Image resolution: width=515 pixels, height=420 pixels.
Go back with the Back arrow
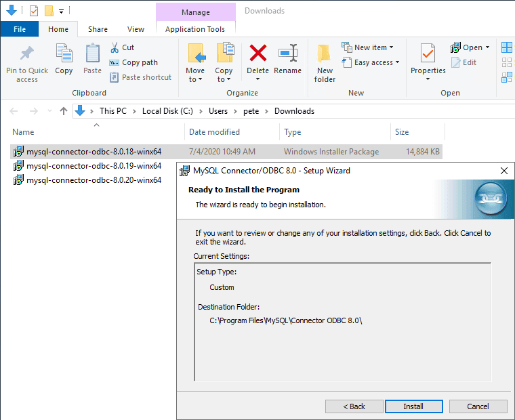click(x=14, y=111)
